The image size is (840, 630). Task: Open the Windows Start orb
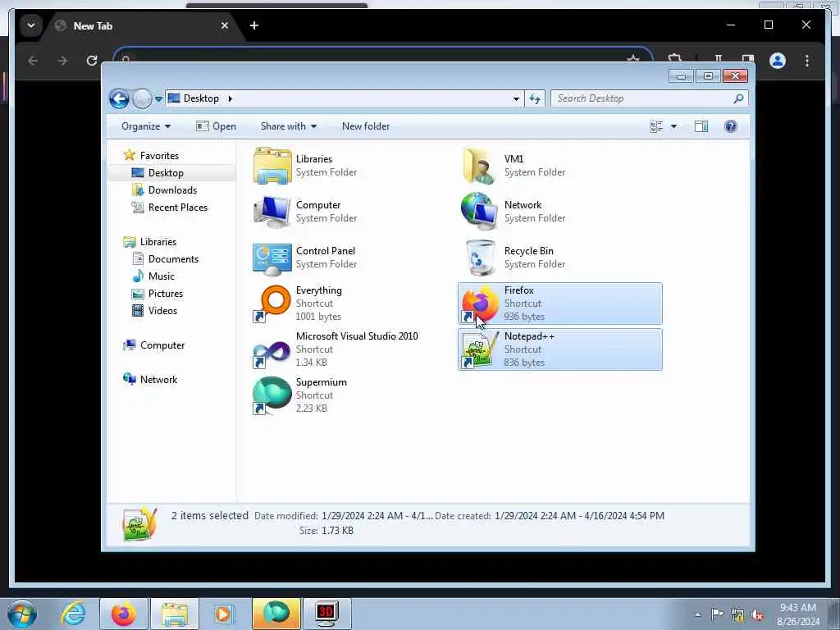click(x=22, y=614)
